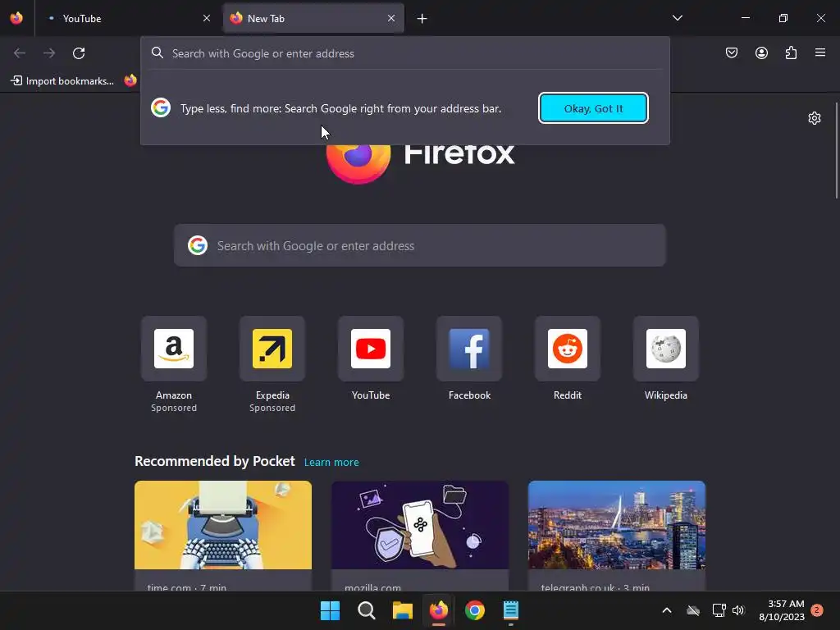The image size is (840, 630).
Task: Click the page vertical scrollbar
Action: [836, 151]
